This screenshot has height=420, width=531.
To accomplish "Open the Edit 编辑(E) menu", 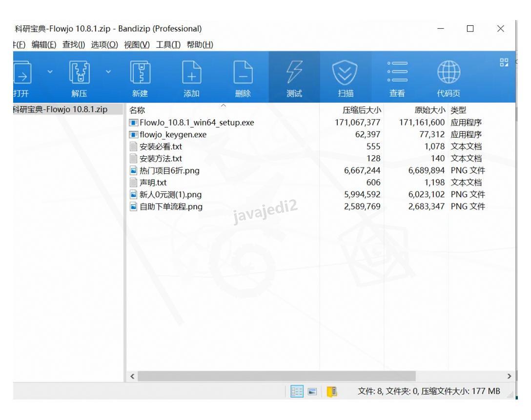I will click(x=44, y=45).
